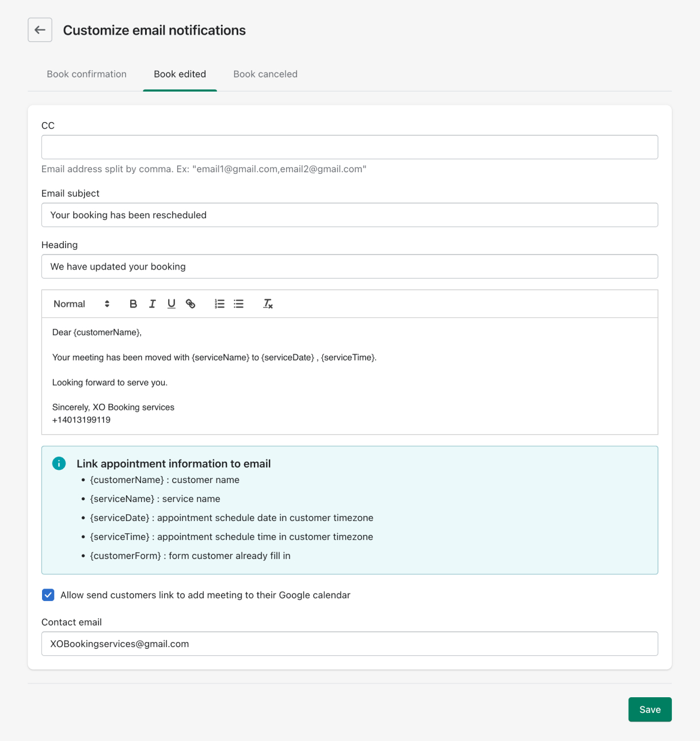
Task: Click the back arrow button
Action: coord(40,30)
